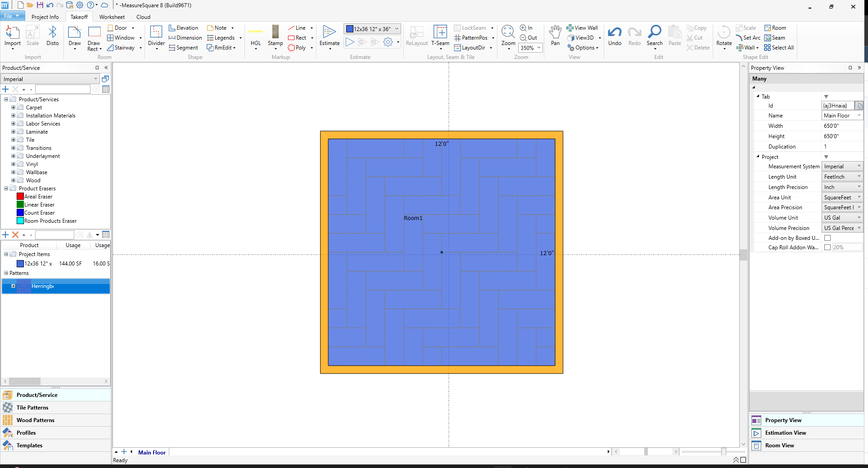The height and width of the screenshot is (468, 868).
Task: Click Select All in Shape Edit
Action: pyautogui.click(x=779, y=48)
